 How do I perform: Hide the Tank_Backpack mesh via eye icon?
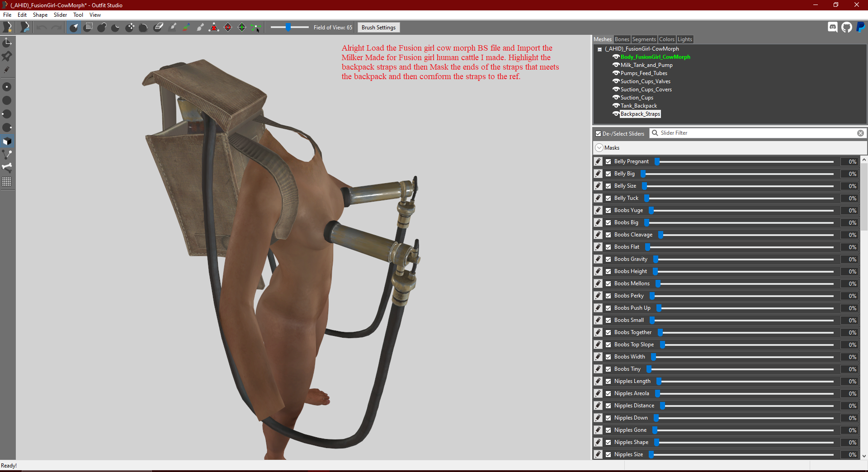point(616,106)
